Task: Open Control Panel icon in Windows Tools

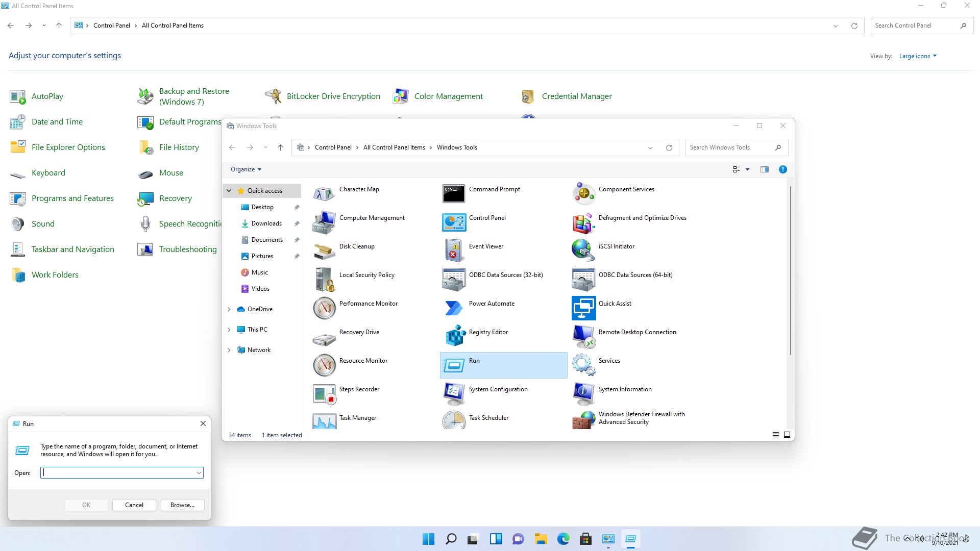Action: (454, 222)
